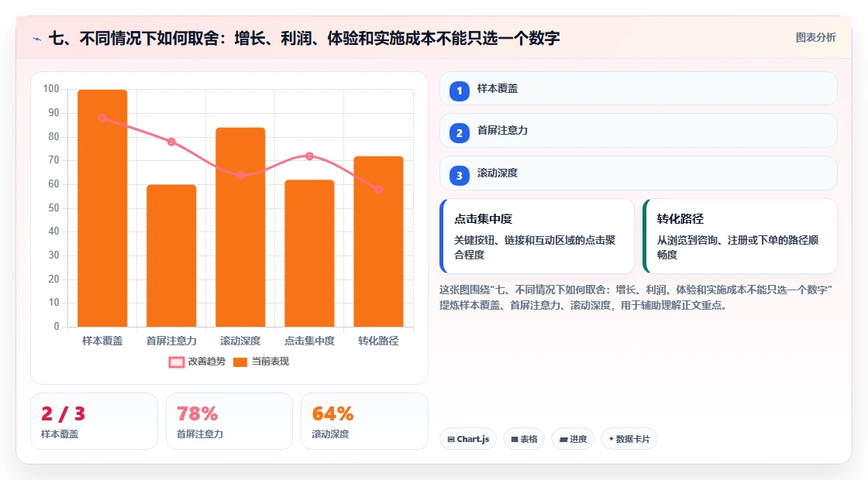Open the 滚动深度 list item
Screen dimensions: 868x480
click(639, 173)
